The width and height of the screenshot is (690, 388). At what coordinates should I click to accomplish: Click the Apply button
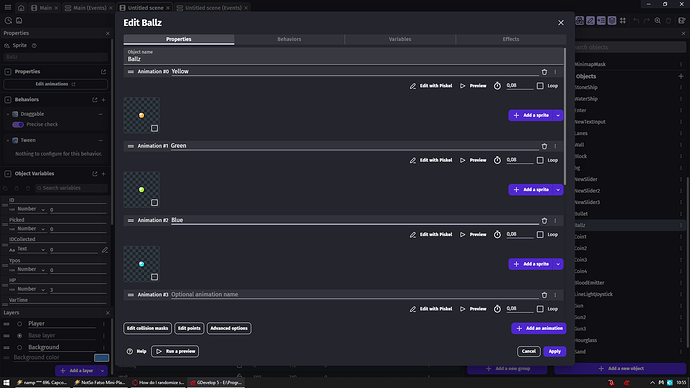click(x=554, y=351)
